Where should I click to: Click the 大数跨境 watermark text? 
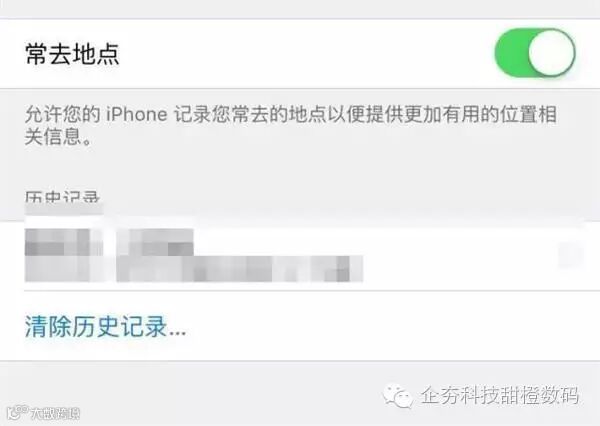55,413
